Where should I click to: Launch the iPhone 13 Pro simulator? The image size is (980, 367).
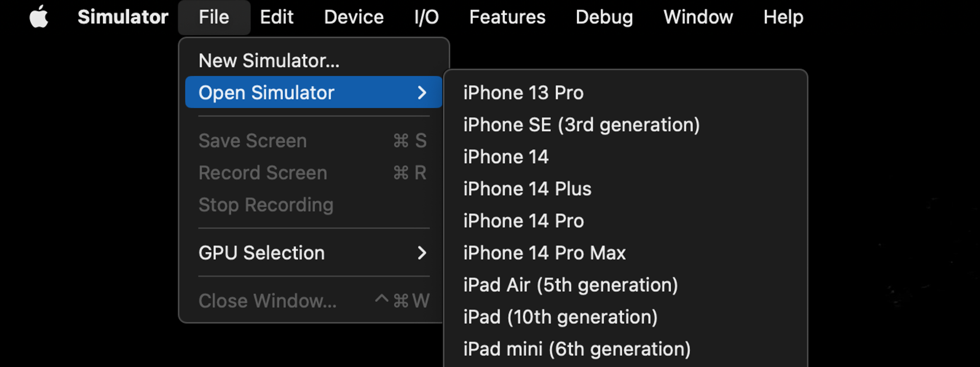(626, 92)
